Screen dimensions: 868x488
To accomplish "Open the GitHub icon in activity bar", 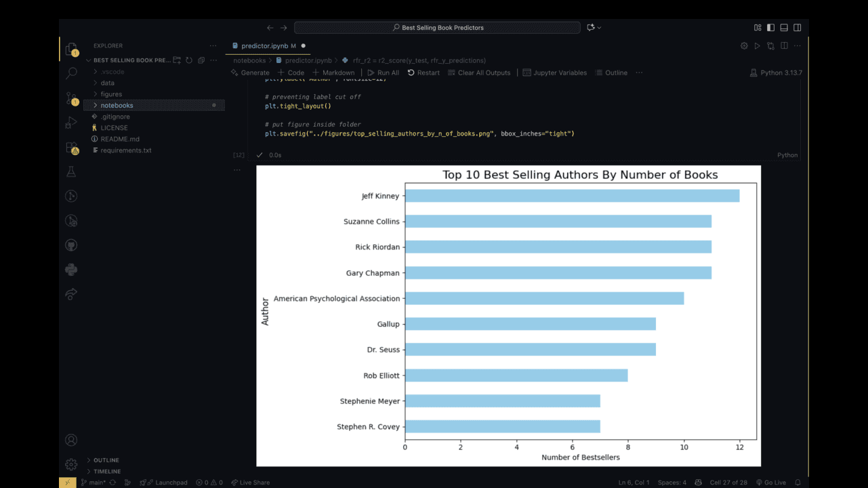I will [x=71, y=245].
